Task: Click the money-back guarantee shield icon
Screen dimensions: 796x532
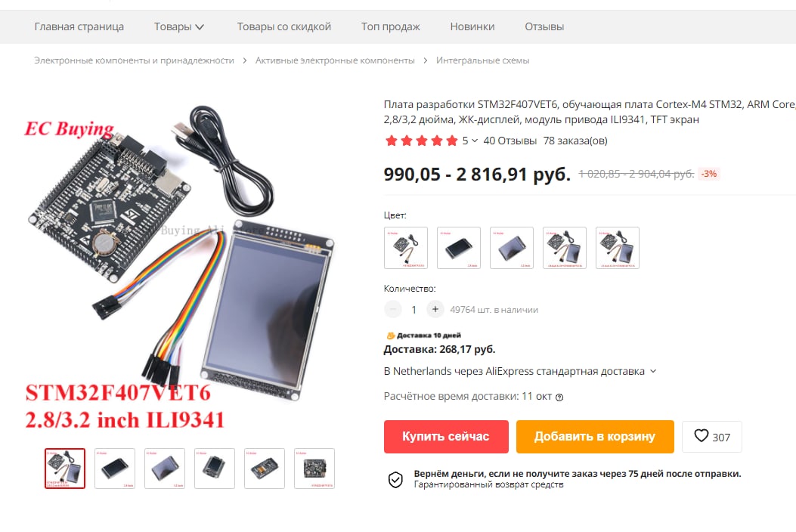Action: [395, 478]
